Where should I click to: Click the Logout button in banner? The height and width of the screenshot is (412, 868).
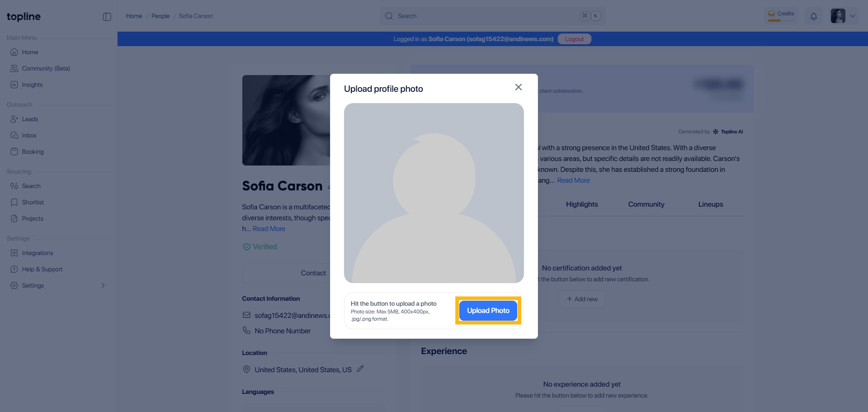[574, 39]
